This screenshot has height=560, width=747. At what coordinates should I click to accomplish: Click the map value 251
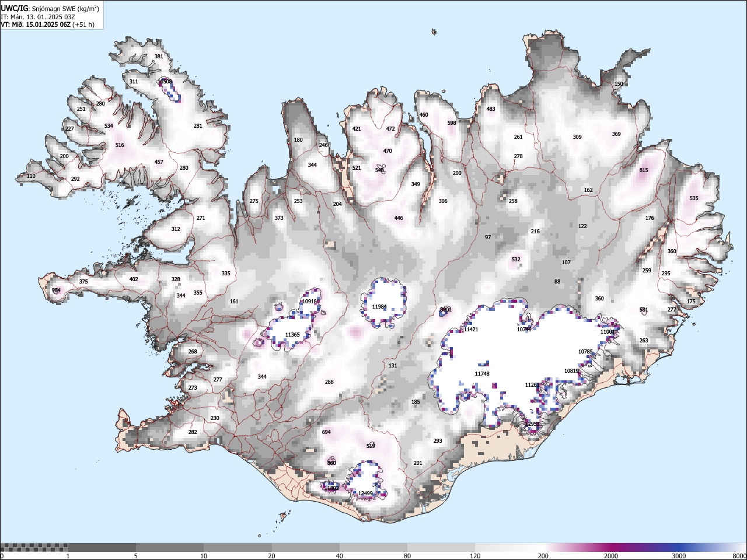tap(81, 109)
